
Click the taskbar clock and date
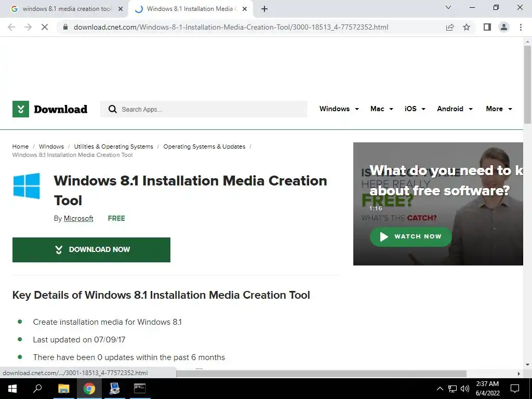(487, 389)
